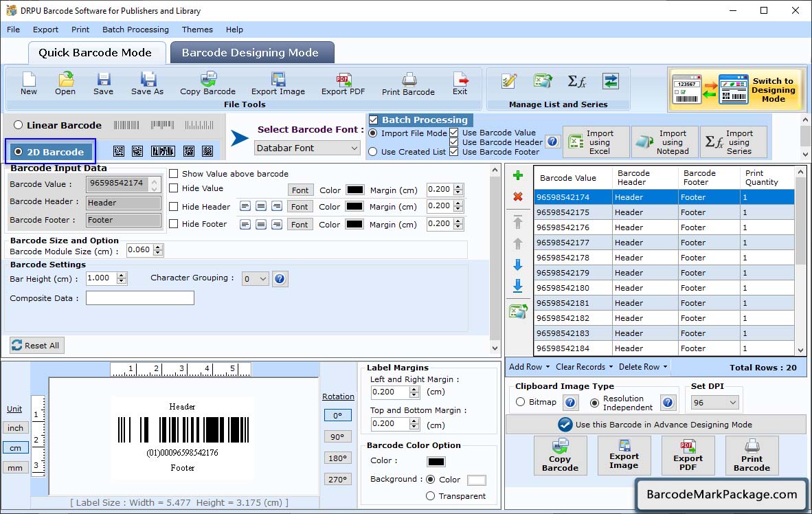Image resolution: width=812 pixels, height=514 pixels.
Task: Open the Themes menu
Action: tap(197, 30)
